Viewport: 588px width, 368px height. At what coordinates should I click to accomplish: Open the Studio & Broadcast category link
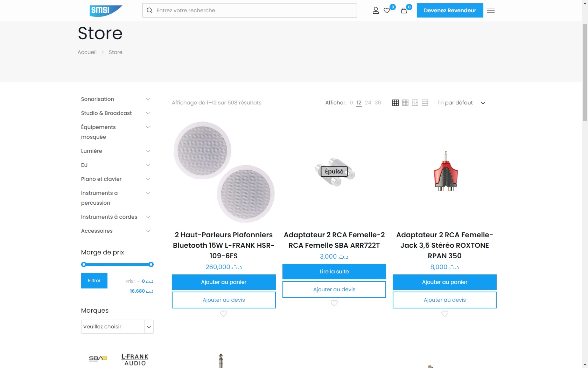click(x=106, y=113)
